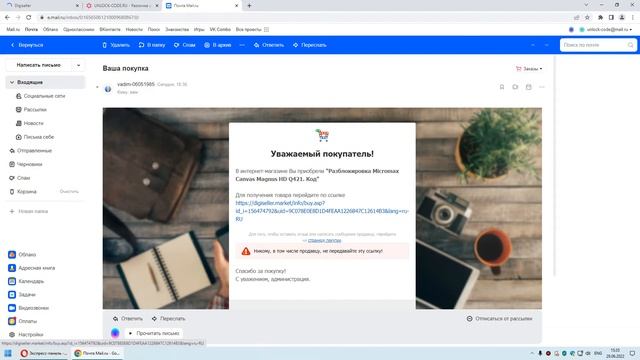Open the Календарь sidebar icon
Viewport: 640px width, 360px height.
click(12, 281)
